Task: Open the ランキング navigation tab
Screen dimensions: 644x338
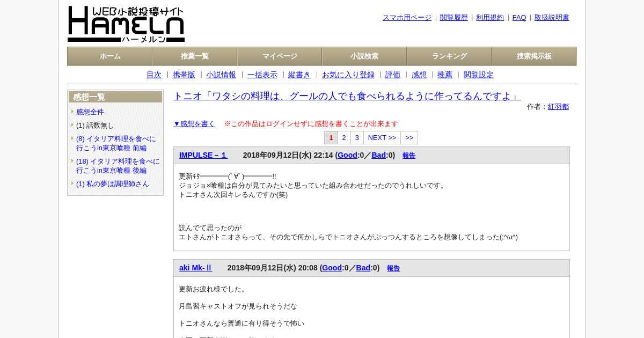Action: 449,56
